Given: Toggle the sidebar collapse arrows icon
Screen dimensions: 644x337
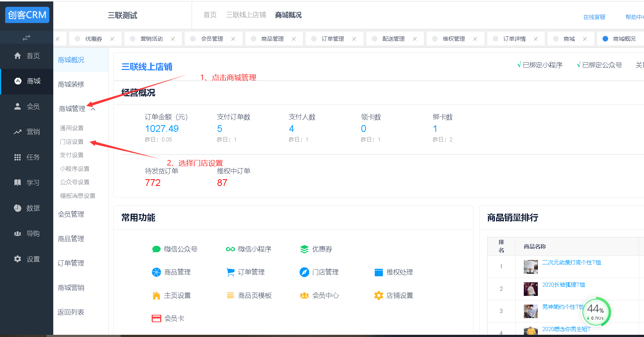Looking at the screenshot, I should (x=26, y=38).
